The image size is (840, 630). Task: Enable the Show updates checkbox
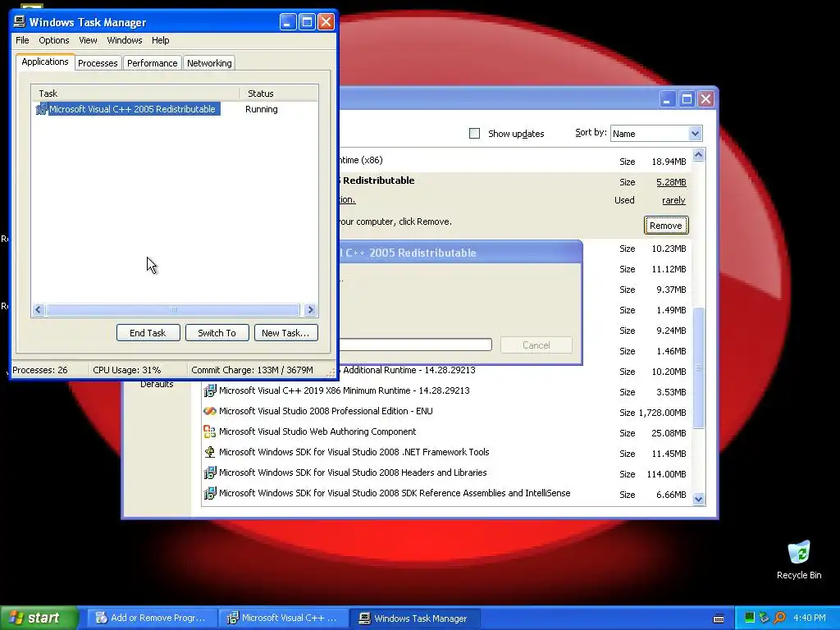[474, 134]
